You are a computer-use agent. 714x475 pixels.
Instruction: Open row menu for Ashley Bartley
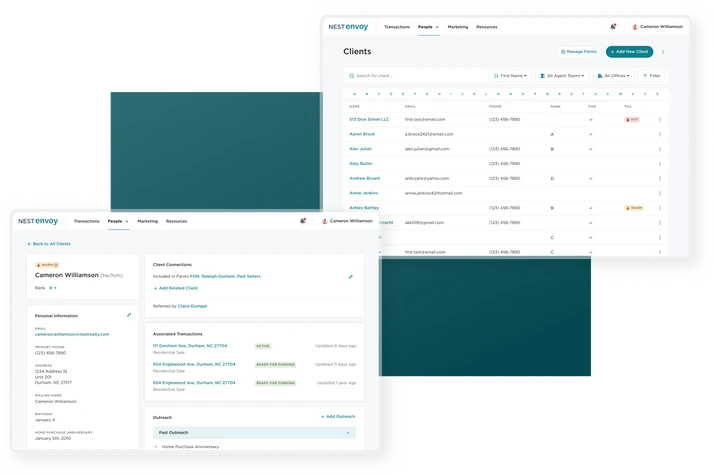[x=660, y=208]
